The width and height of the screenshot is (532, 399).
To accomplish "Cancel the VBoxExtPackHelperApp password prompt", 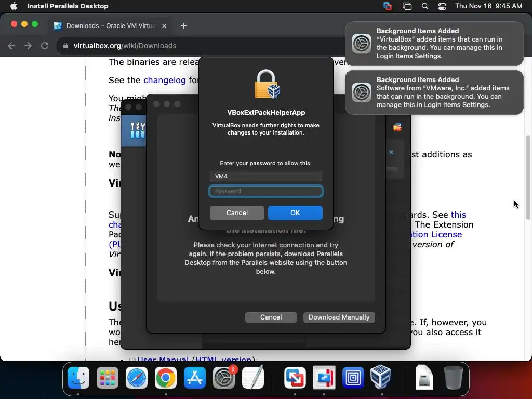I will [x=237, y=212].
